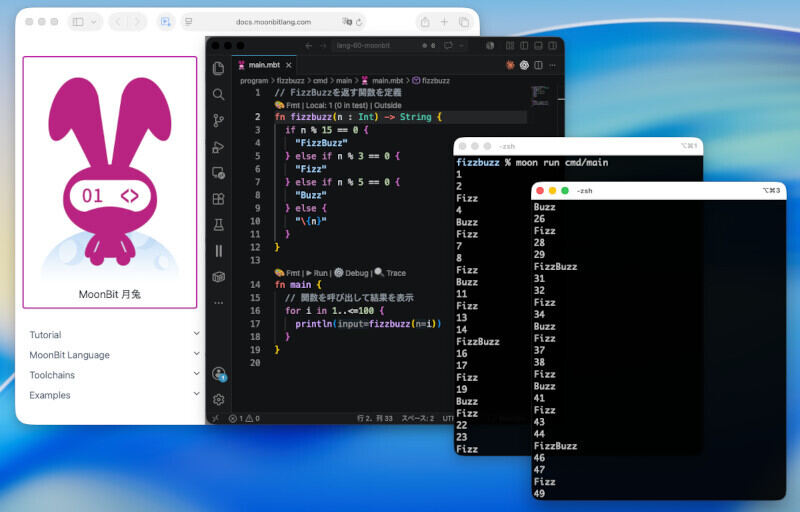
Task: Open the Manage gear in VS Code
Action: click(x=218, y=400)
